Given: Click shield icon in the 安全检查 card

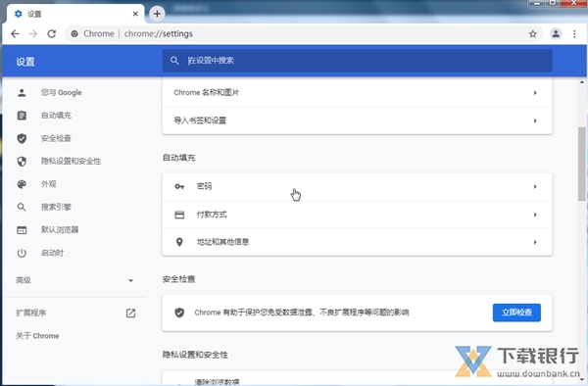Looking at the screenshot, I should pos(179,313).
